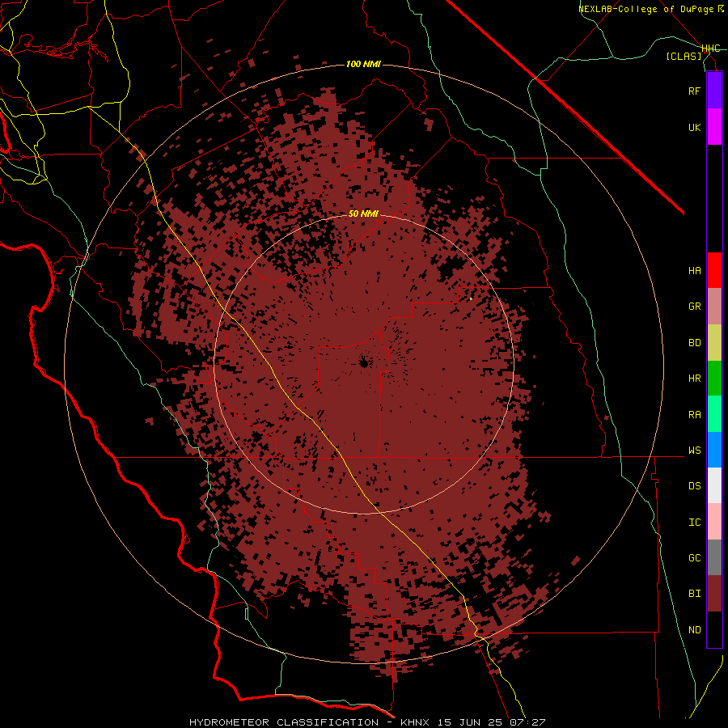
Task: Click the GC gray legend swatch
Action: point(714,557)
